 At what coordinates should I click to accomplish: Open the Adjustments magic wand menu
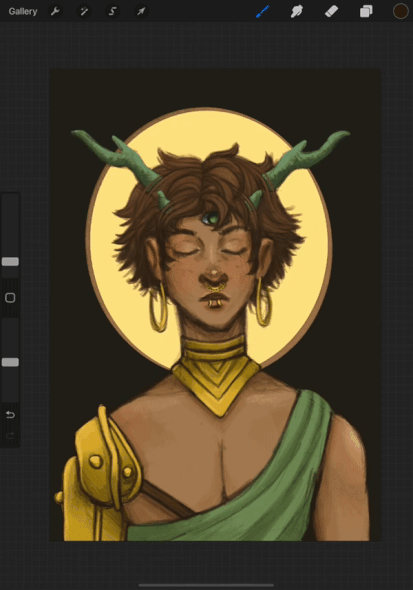[x=84, y=11]
